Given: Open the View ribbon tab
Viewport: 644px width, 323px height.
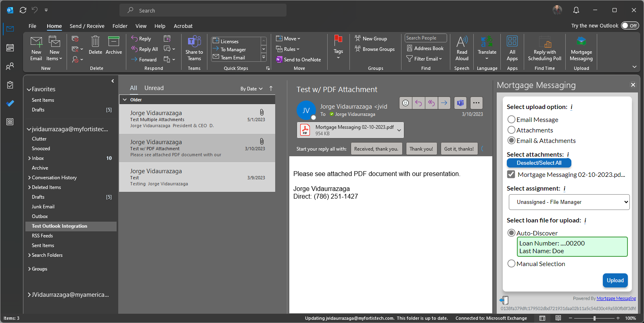Looking at the screenshot, I should pos(141,26).
